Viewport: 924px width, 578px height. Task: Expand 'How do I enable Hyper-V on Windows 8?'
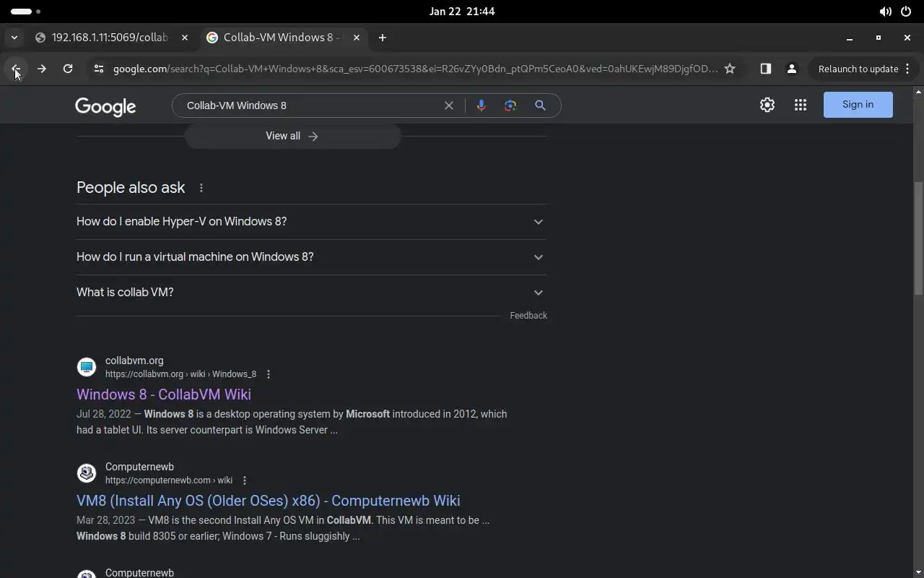coord(311,222)
